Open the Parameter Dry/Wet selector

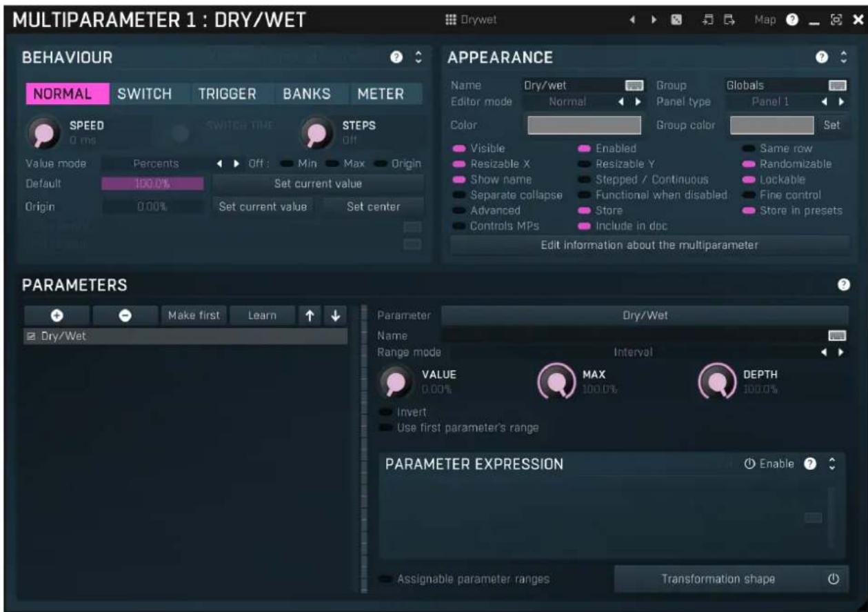click(x=645, y=315)
